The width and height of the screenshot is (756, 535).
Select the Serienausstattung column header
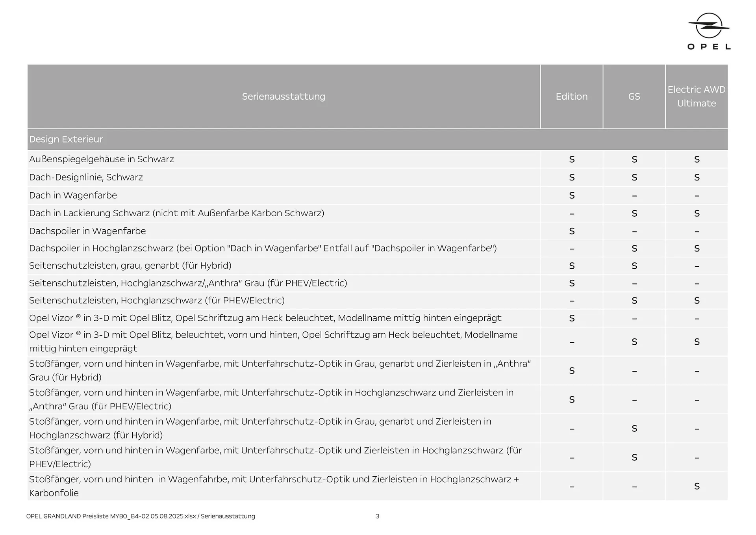(x=283, y=97)
